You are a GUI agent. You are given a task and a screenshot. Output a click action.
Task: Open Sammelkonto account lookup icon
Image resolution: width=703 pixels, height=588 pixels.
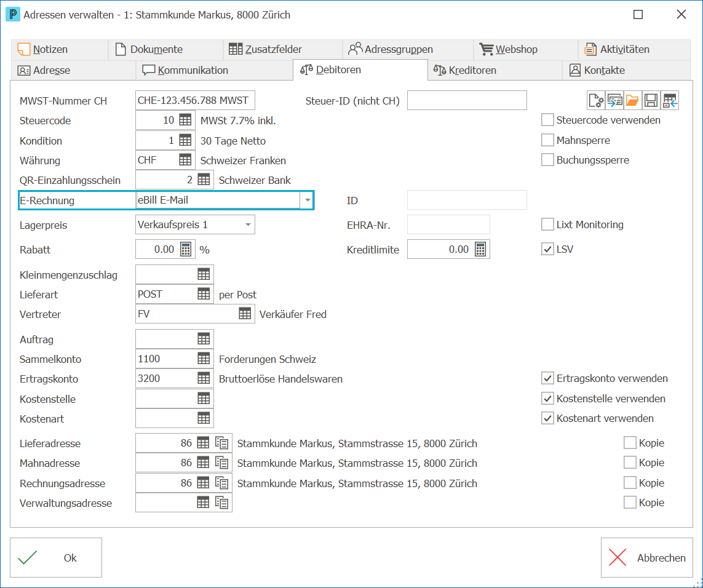click(204, 359)
